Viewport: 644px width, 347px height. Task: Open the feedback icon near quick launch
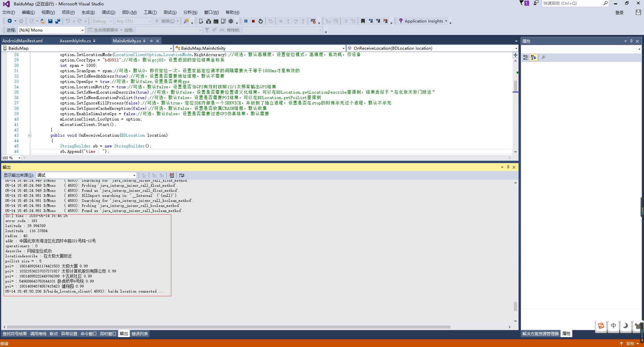536,3
